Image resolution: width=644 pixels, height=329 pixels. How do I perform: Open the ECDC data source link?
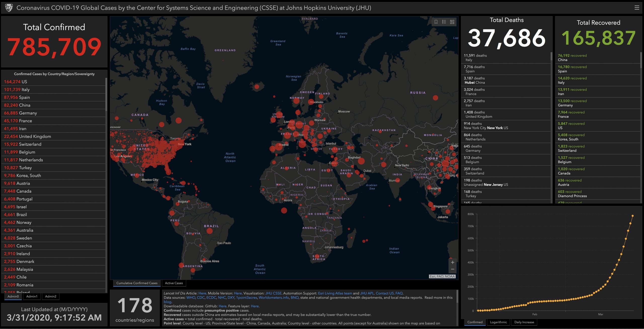(211, 298)
